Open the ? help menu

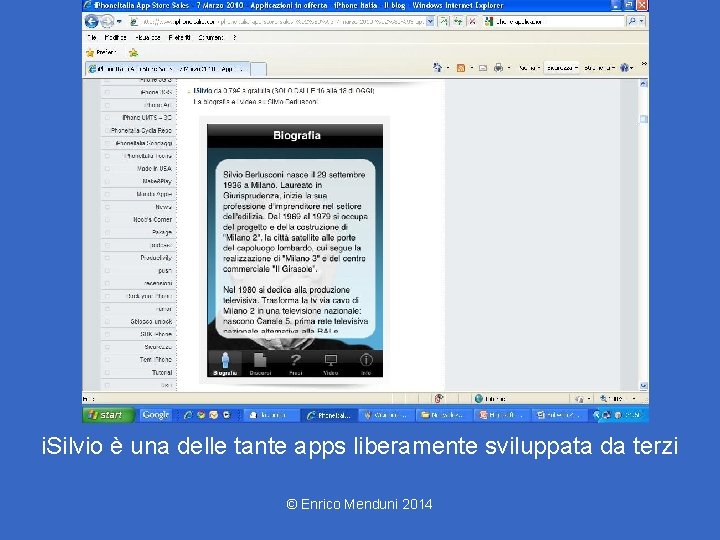coord(234,38)
